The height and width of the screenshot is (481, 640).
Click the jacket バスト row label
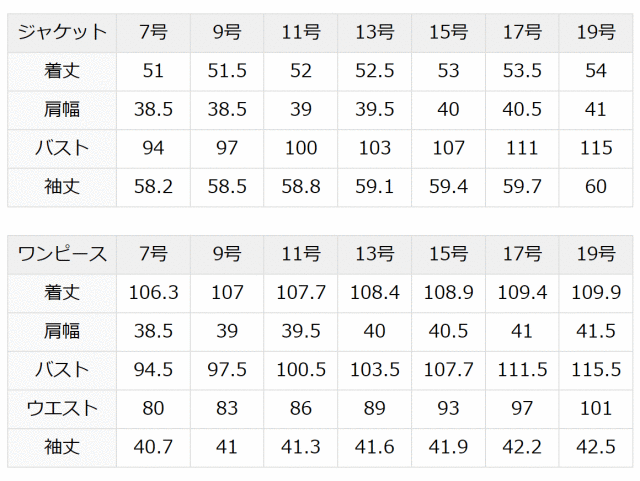(x=62, y=149)
